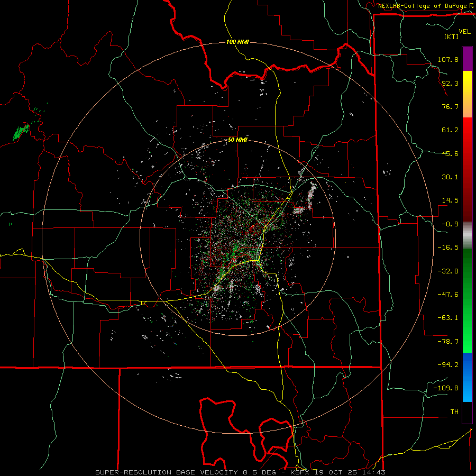
Task: Click the VEL legend title
Action: click(464, 31)
